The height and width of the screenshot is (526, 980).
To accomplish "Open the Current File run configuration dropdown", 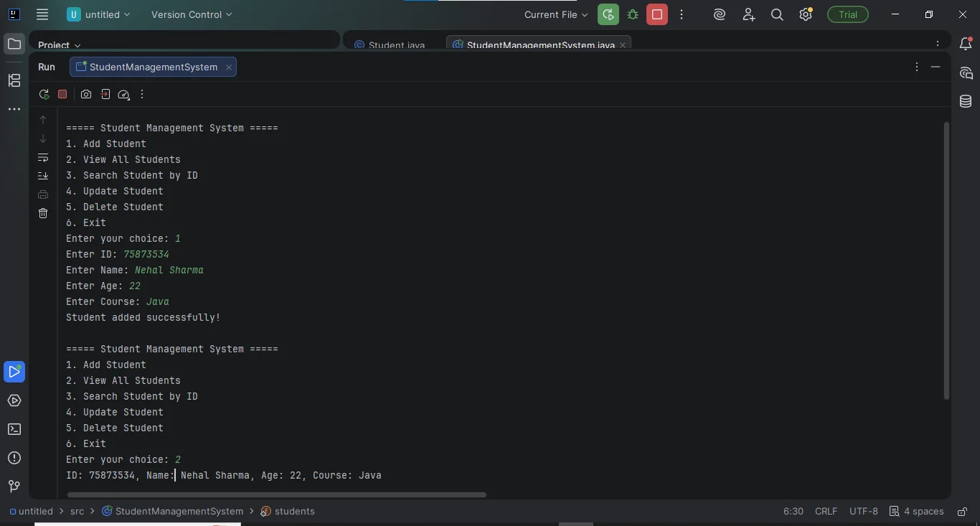I will (x=556, y=14).
